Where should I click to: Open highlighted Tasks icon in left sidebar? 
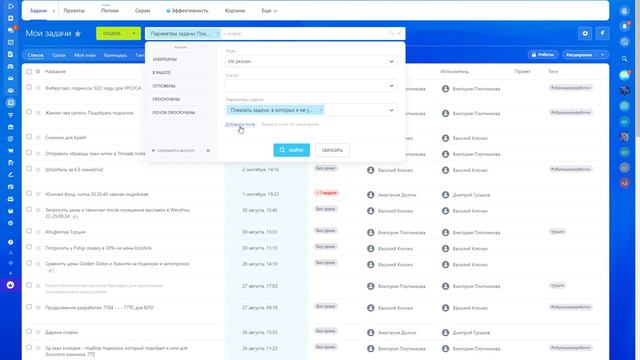pos(11,102)
